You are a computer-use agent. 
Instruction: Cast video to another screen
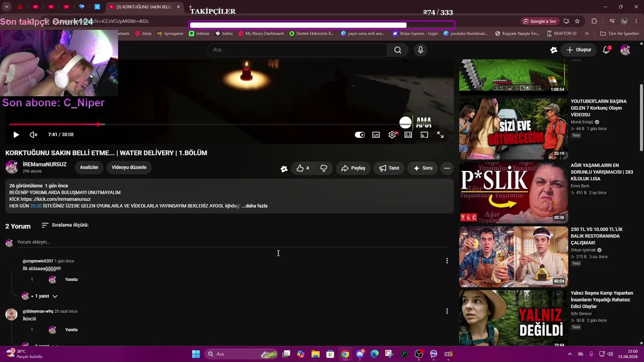click(x=424, y=135)
